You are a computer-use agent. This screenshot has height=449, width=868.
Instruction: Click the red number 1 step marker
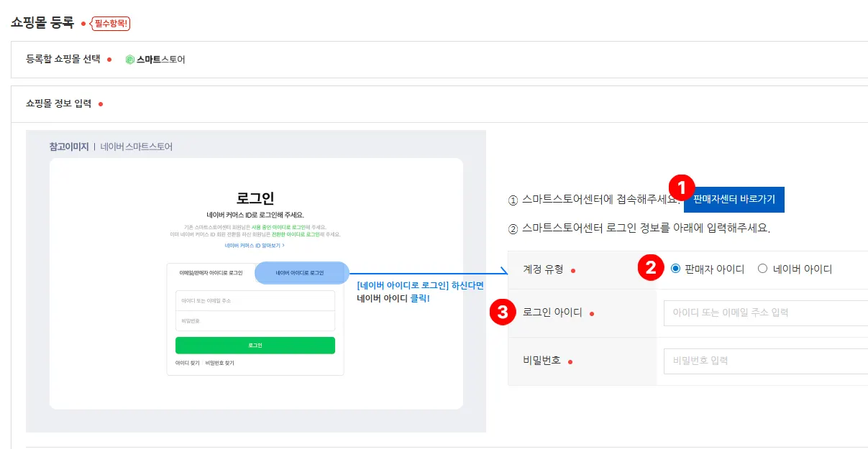point(681,186)
